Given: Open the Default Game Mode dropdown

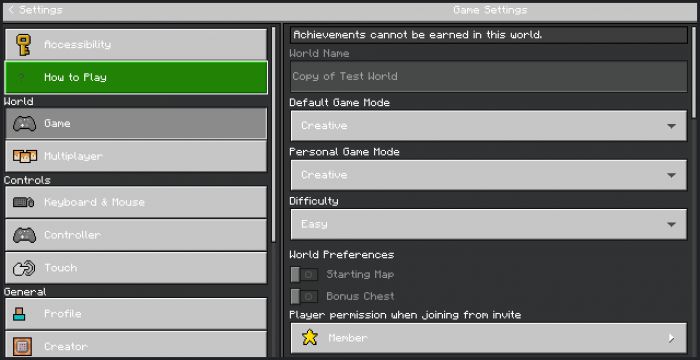Looking at the screenshot, I should (488, 126).
